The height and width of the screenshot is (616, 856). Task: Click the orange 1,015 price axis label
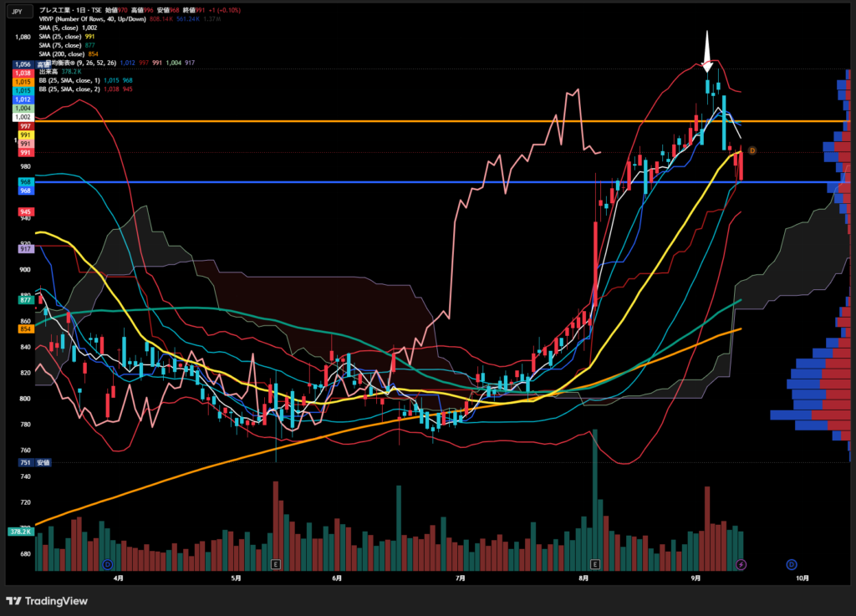click(x=23, y=82)
